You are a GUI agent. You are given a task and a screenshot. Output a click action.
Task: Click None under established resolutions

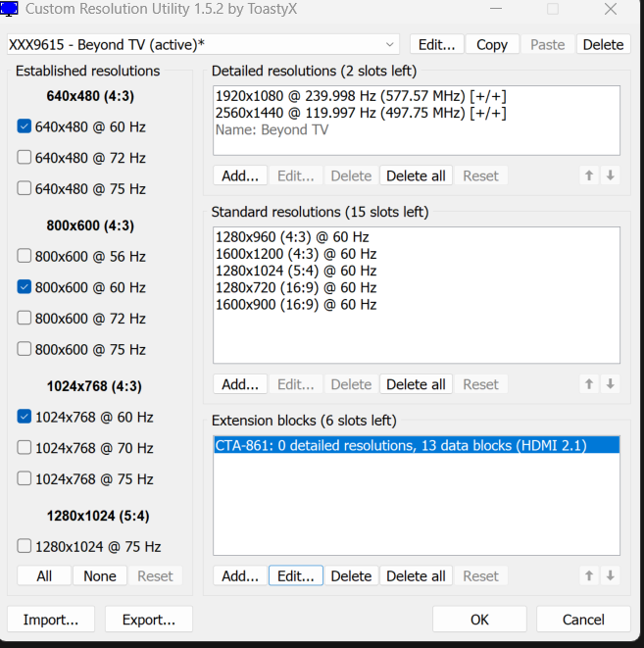point(99,575)
